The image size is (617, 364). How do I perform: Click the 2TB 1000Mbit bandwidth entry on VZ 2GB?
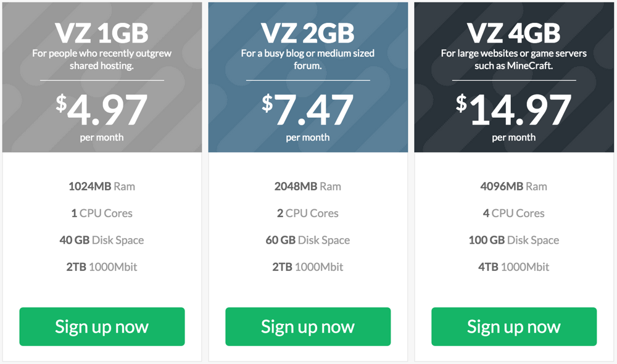[x=307, y=267]
